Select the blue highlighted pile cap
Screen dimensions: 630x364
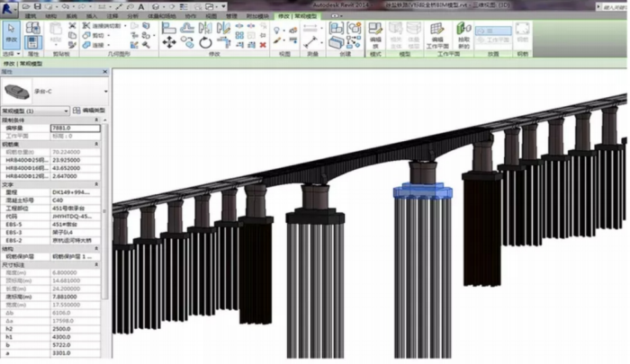click(x=422, y=191)
